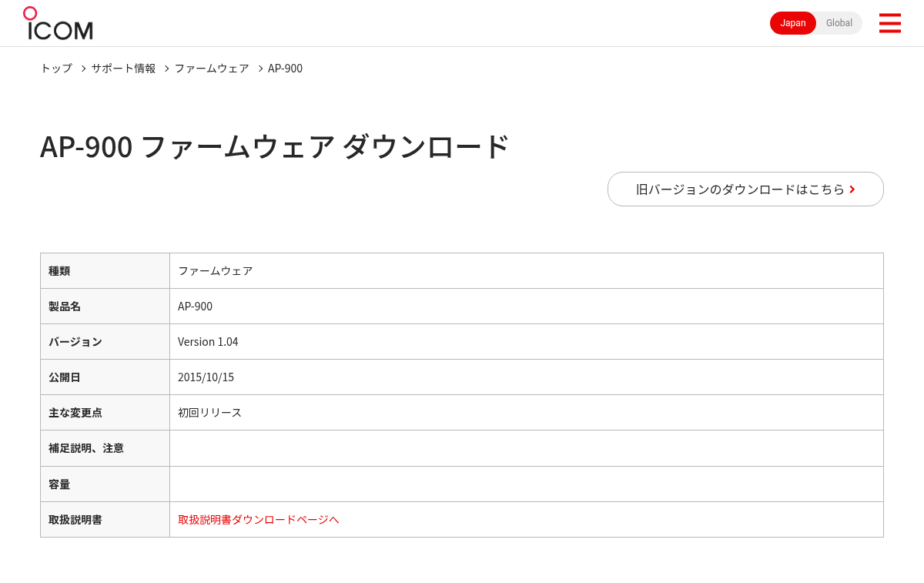Switch site to Japan

(793, 23)
